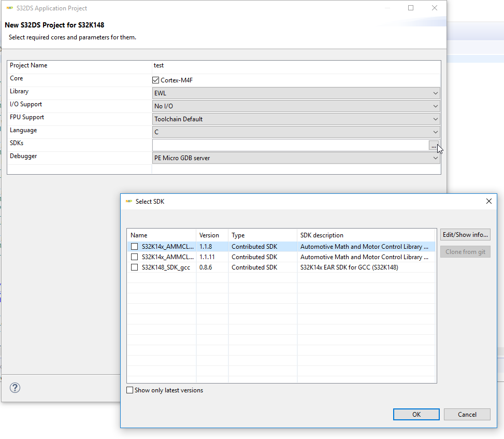
Task: Open the Debugger PE Micro GDB server dropdown
Action: click(x=296, y=158)
